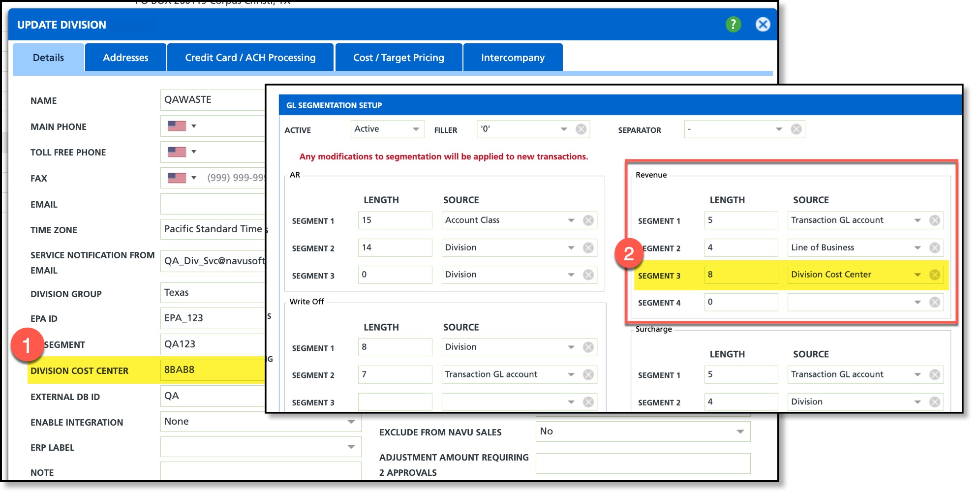The height and width of the screenshot is (494, 980).
Task: Clear the Write Off Segment 3 source
Action: [588, 402]
